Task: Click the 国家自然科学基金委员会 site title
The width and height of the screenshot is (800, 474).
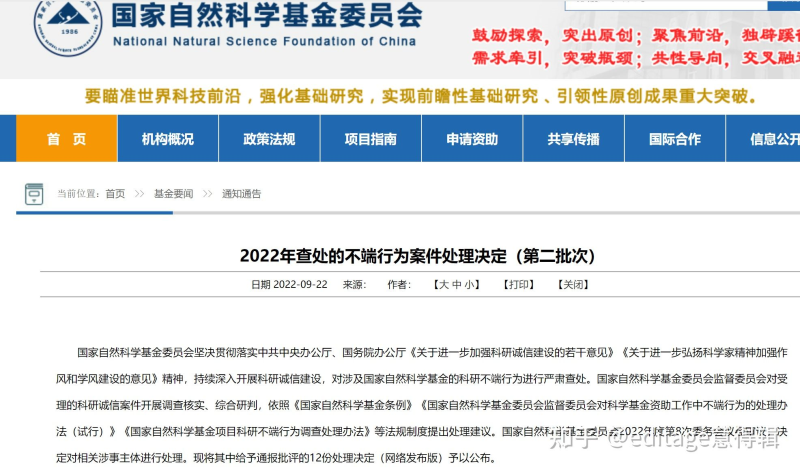Action: click(x=267, y=17)
